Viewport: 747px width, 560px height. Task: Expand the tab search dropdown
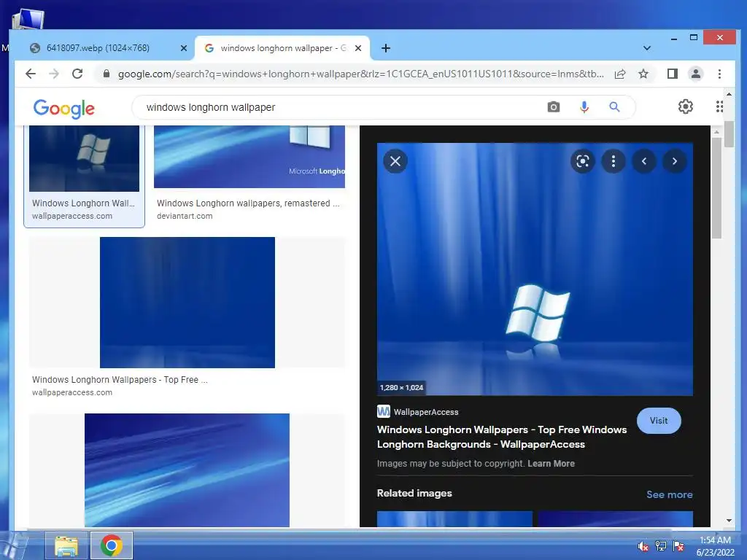coord(646,48)
